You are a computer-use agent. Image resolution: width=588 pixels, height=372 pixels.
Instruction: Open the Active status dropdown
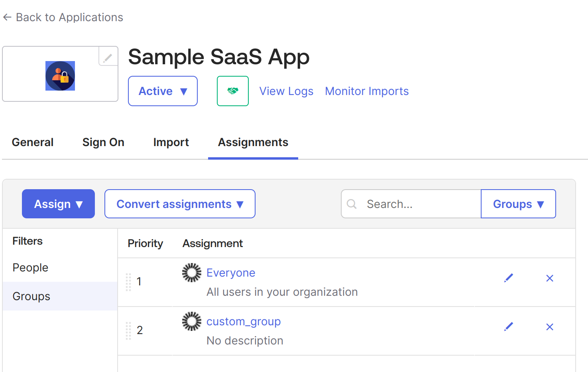click(163, 91)
